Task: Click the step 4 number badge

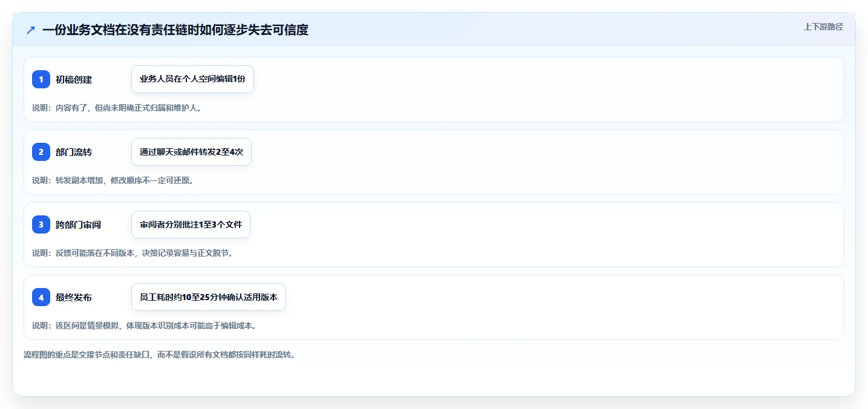Action: [x=41, y=297]
